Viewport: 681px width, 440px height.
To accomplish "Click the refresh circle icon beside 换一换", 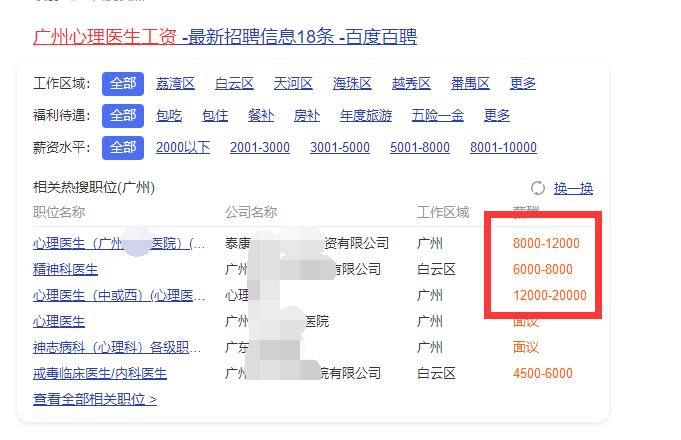I will (538, 188).
